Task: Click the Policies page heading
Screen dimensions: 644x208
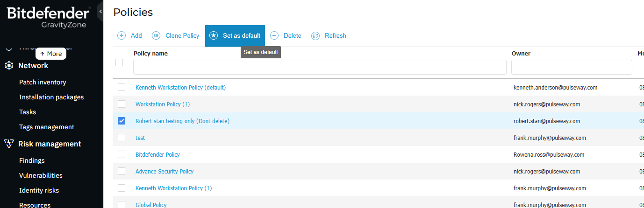Action: tap(133, 12)
